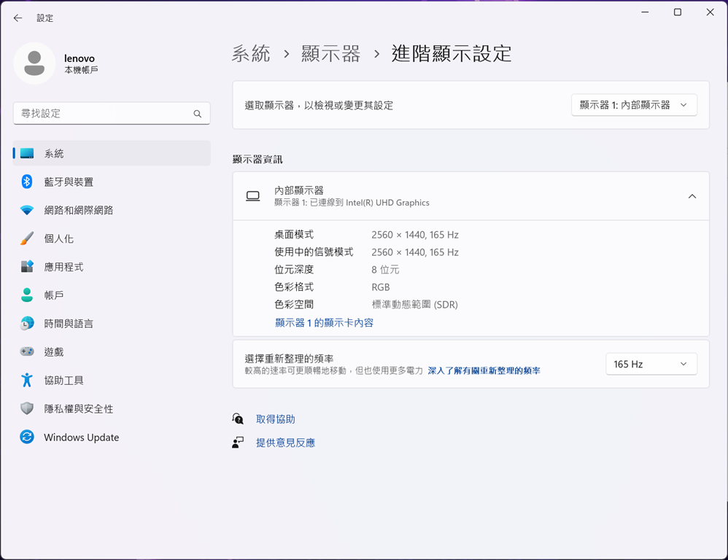728x560 pixels.
Task: Open 顯示器 1 的顯示卡內容 link
Action: (324, 322)
